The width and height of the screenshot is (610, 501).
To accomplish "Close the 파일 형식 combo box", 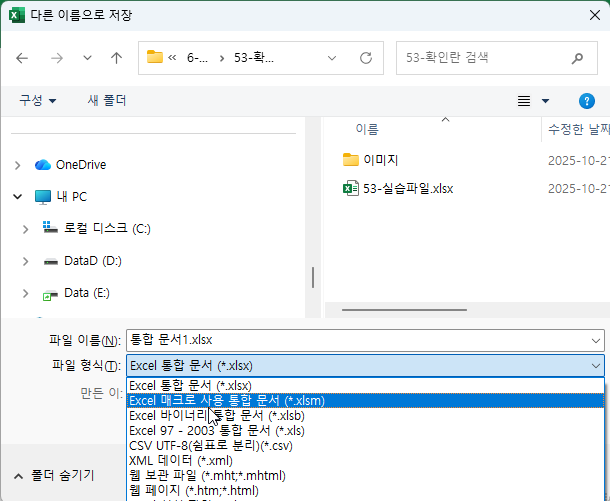I will (596, 366).
